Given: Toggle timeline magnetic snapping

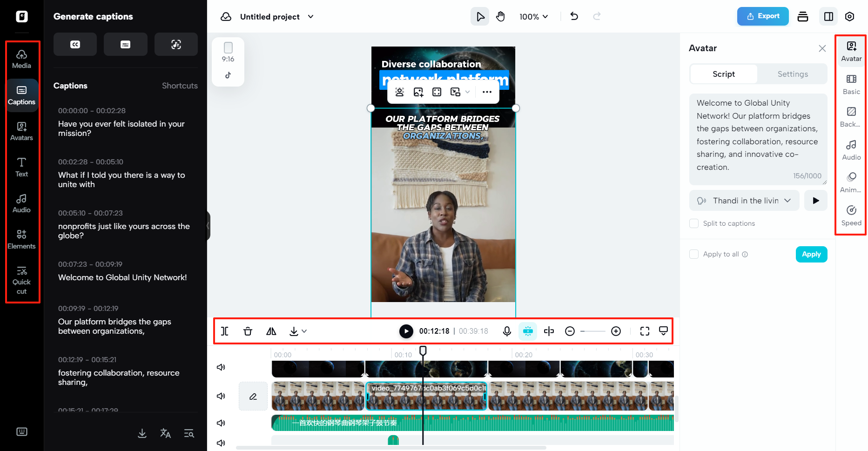Looking at the screenshot, I should click(x=528, y=331).
